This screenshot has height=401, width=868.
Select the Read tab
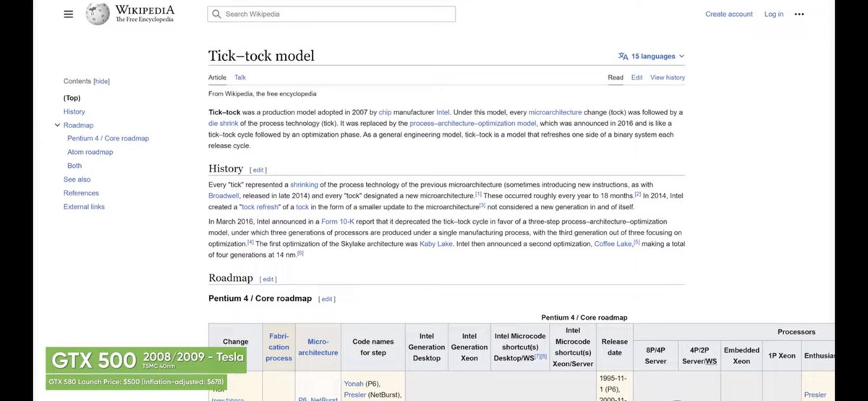coord(615,77)
